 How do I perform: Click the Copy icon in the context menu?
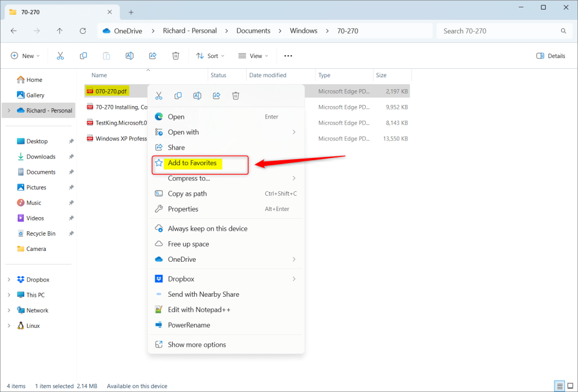[x=178, y=95]
